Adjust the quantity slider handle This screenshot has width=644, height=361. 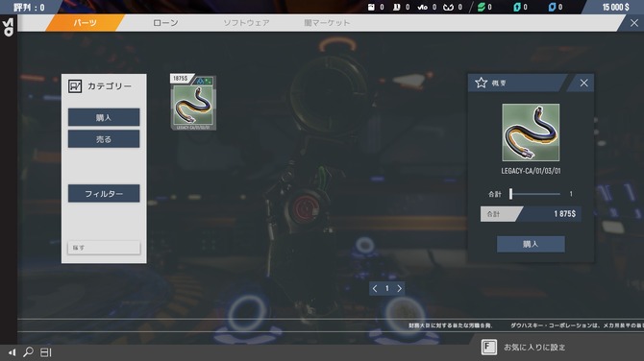tap(510, 194)
